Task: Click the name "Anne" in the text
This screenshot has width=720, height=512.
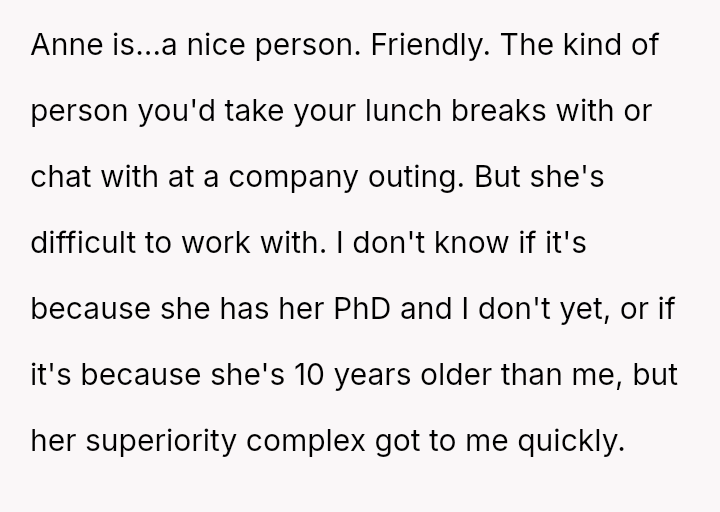Action: tap(60, 45)
